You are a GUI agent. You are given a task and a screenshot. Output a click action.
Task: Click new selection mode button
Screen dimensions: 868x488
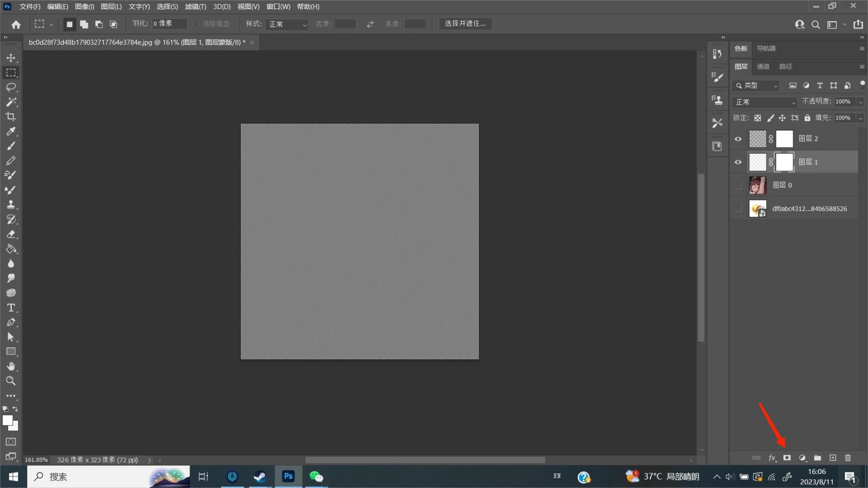69,24
